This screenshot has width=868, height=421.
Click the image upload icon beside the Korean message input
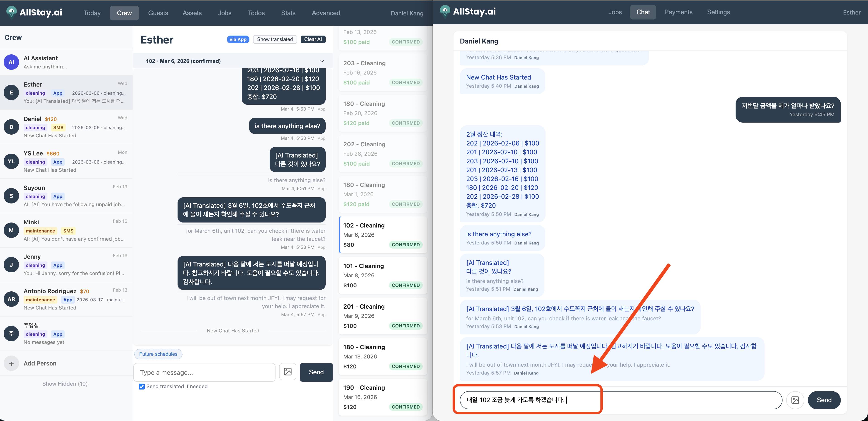pyautogui.click(x=795, y=400)
